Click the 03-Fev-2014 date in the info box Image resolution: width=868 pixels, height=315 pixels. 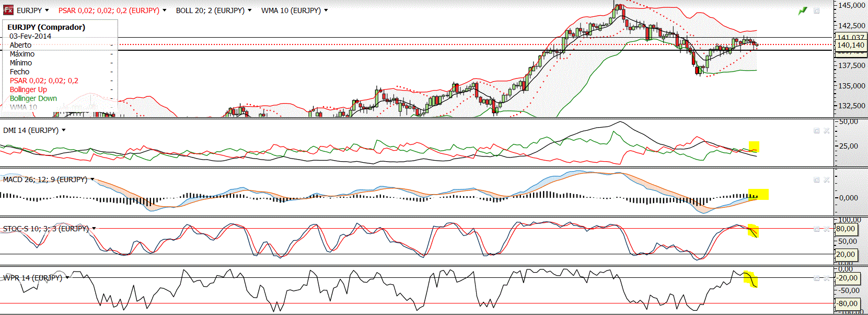click(x=30, y=36)
